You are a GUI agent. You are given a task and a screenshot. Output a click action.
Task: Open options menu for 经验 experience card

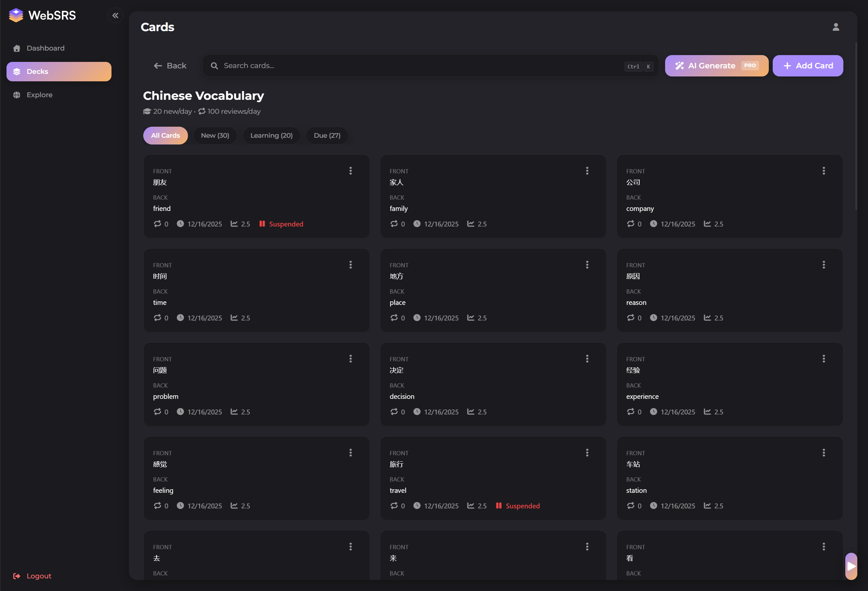click(x=824, y=359)
